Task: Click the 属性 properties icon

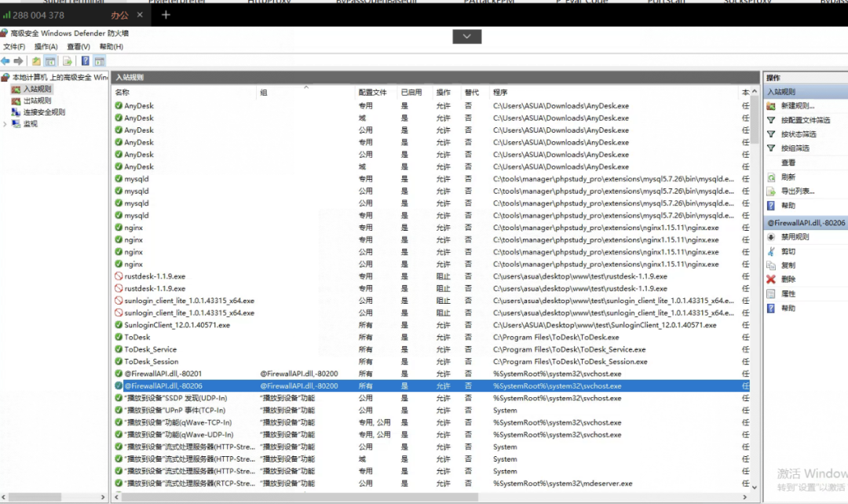Action: 771,294
